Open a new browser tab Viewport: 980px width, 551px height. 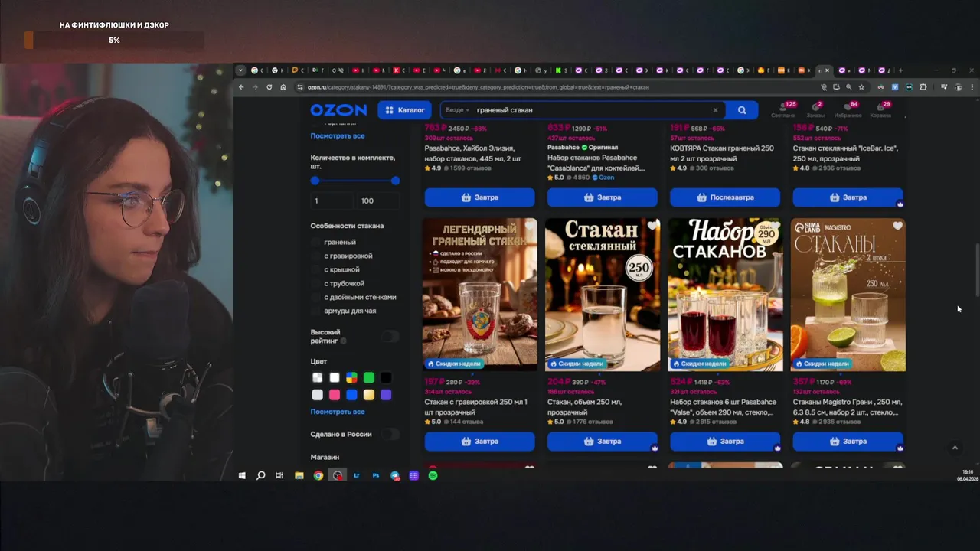pos(900,70)
